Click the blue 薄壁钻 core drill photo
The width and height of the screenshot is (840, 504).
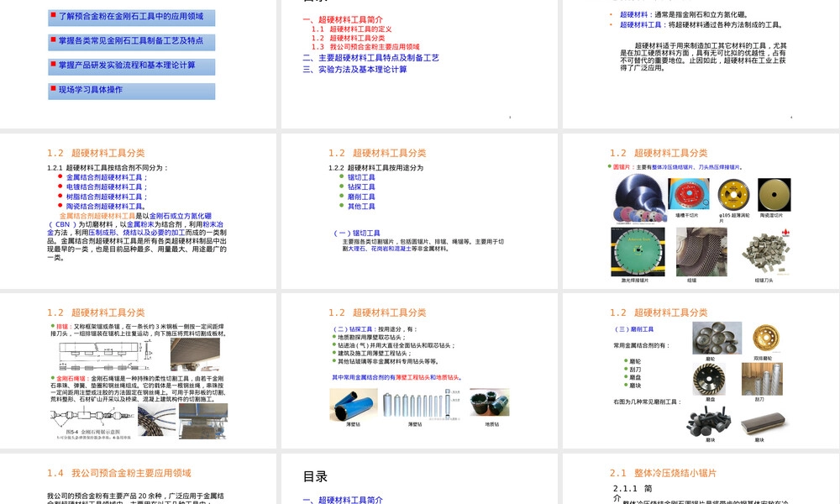coord(353,405)
